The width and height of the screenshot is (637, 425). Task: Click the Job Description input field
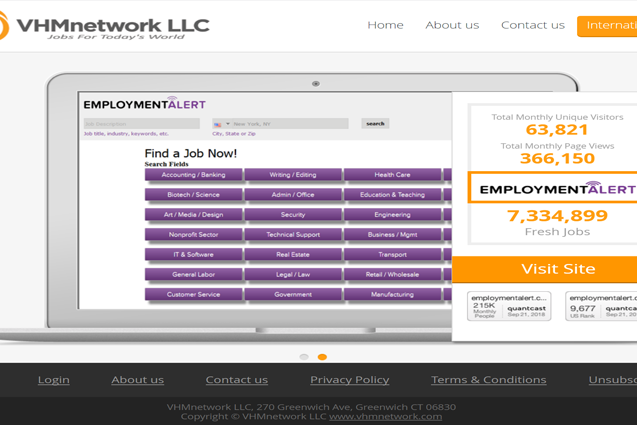coord(141,124)
